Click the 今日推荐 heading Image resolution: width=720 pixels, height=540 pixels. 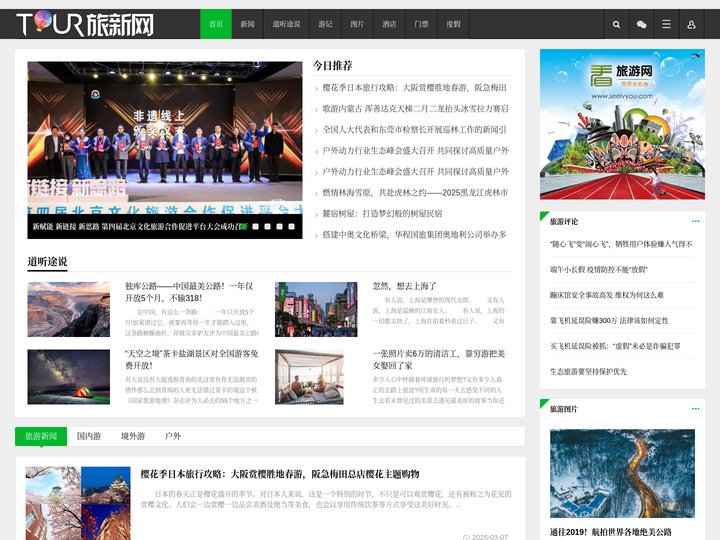tap(332, 66)
